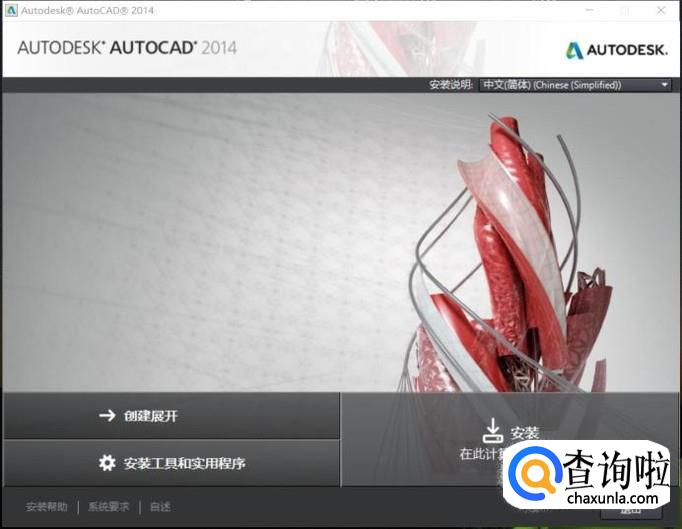
Task: Click the Create Deployment arrow icon
Action: pos(107,415)
